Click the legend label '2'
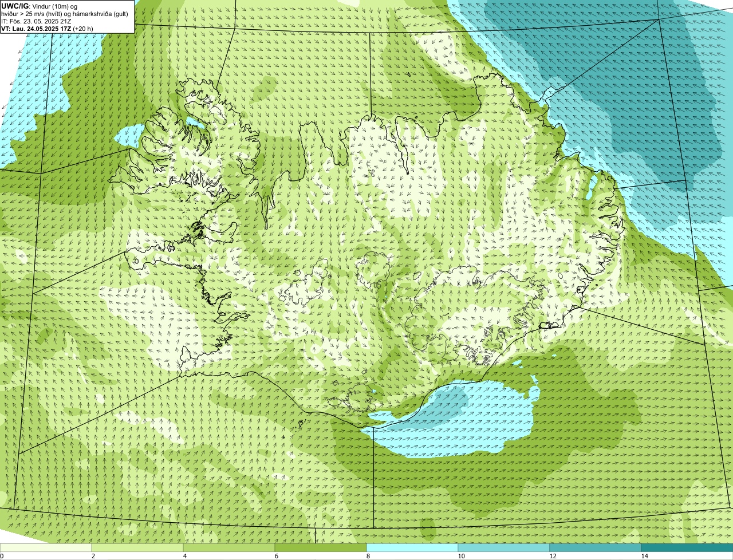733x560 pixels. pyautogui.click(x=93, y=556)
